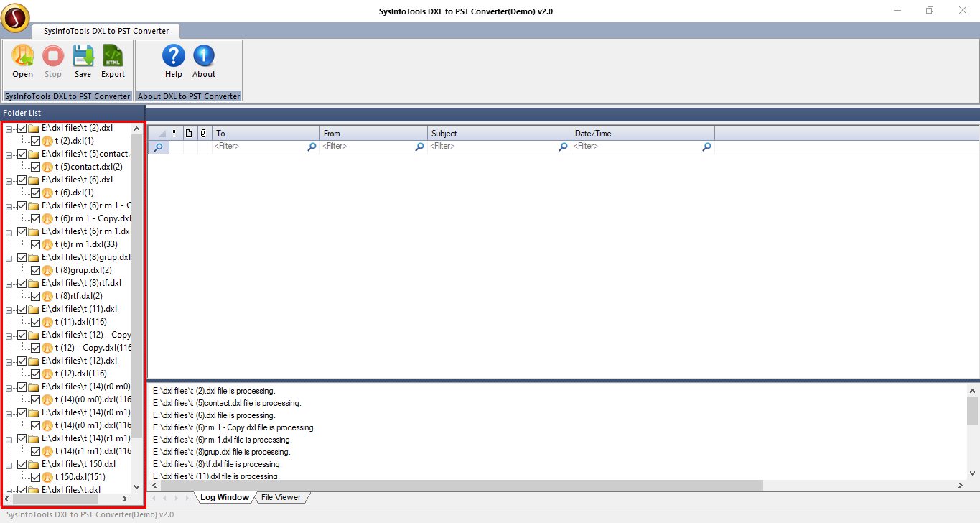The width and height of the screenshot is (980, 523).
Task: Click the file icon beside t (6).dxl(1)
Action: click(x=48, y=193)
